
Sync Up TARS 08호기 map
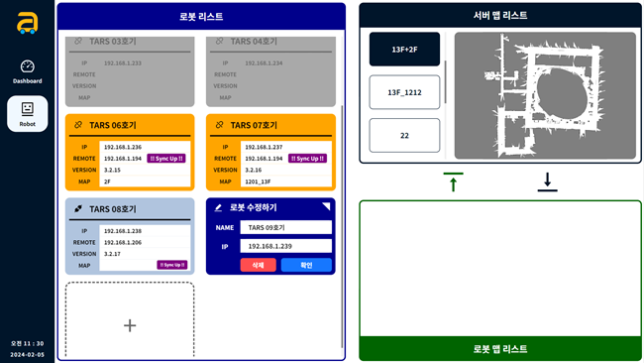click(172, 265)
